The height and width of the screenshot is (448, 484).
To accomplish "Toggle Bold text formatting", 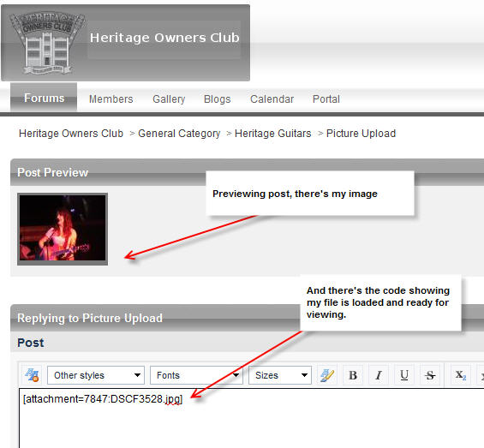I will coord(353,375).
